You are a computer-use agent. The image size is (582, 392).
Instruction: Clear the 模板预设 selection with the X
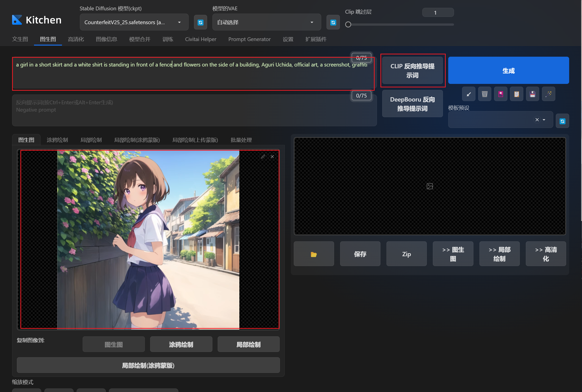tap(537, 120)
